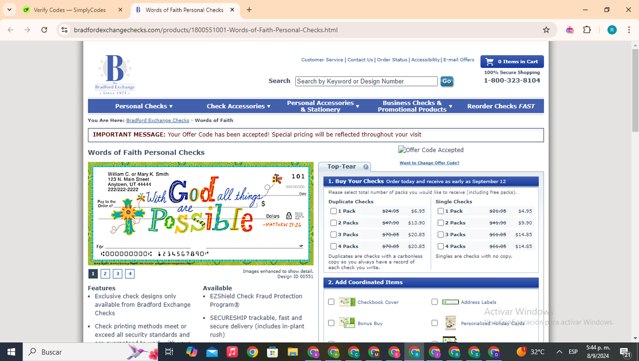Open File Explorer from the taskbar

pos(293,352)
